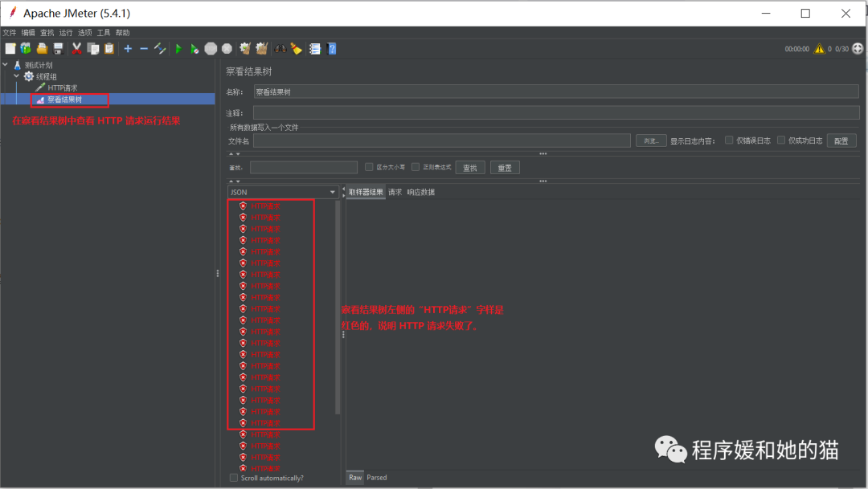
Task: Save the test plan with floppy icon
Action: pos(58,49)
